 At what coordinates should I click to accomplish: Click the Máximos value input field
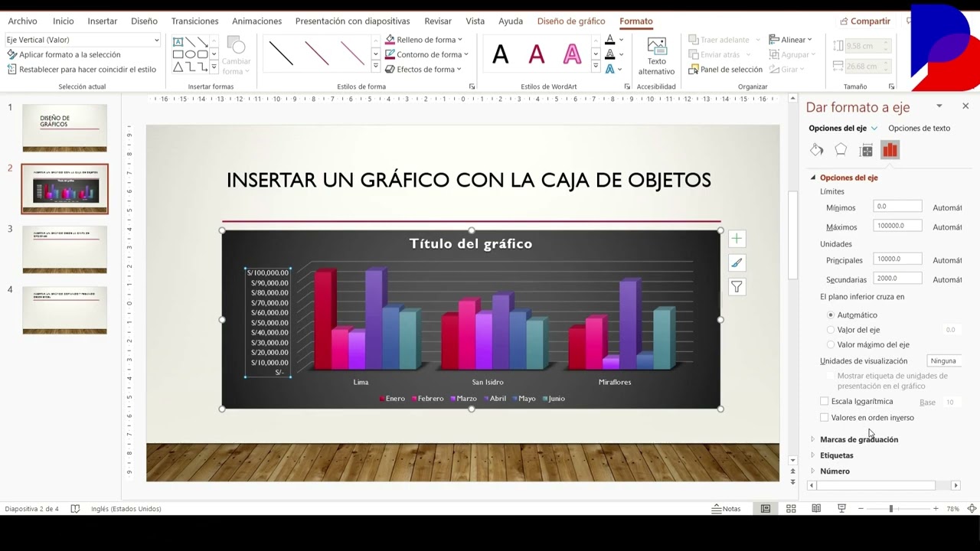pyautogui.click(x=897, y=226)
